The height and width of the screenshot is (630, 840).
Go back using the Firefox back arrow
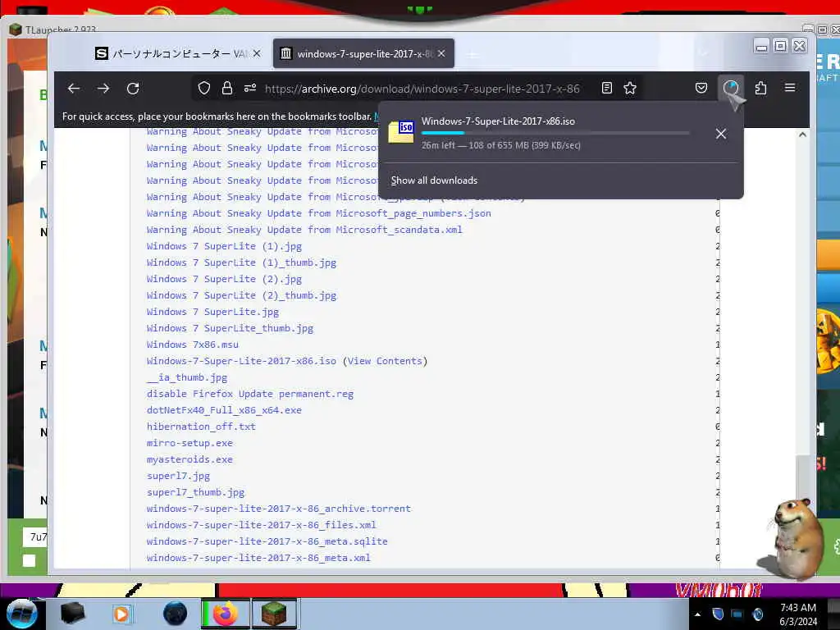click(74, 89)
